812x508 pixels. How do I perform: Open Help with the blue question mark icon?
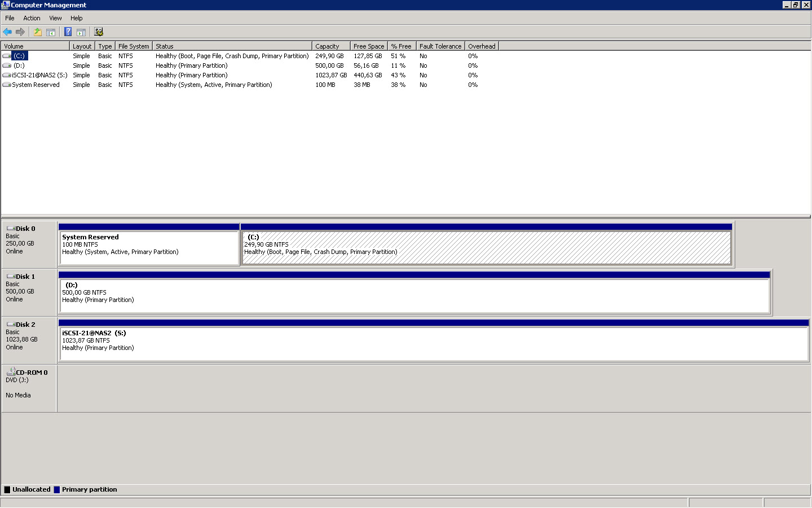click(68, 32)
